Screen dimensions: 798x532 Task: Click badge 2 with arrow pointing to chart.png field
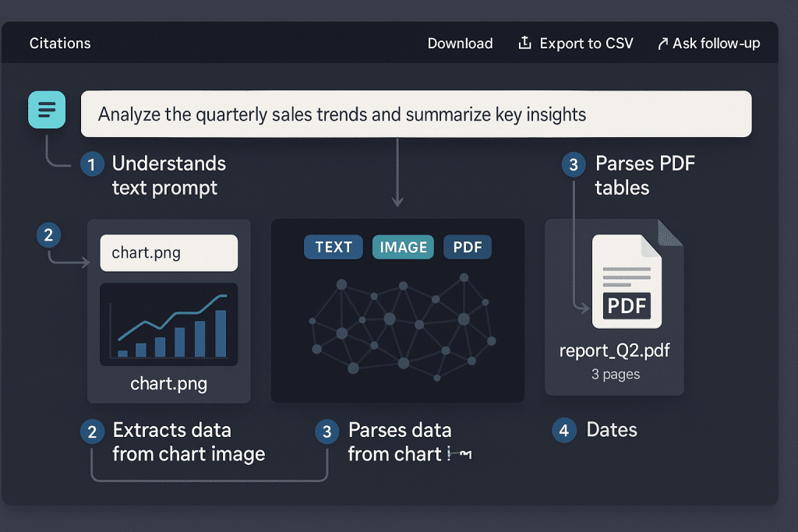tap(48, 235)
